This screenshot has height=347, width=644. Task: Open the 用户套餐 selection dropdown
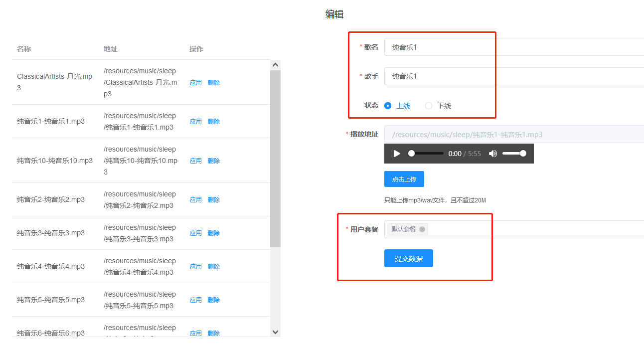(533, 229)
